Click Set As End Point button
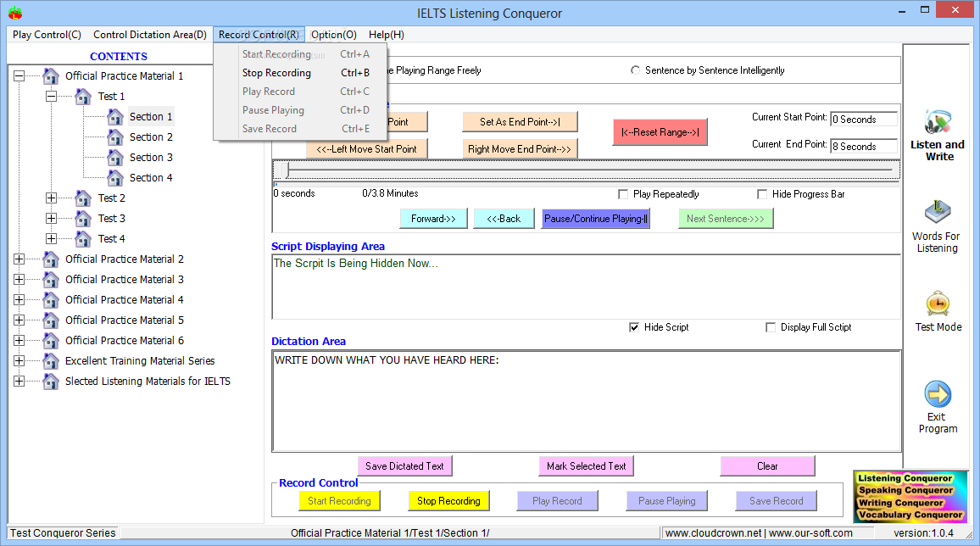Screen dimensions: 980x546 [520, 122]
